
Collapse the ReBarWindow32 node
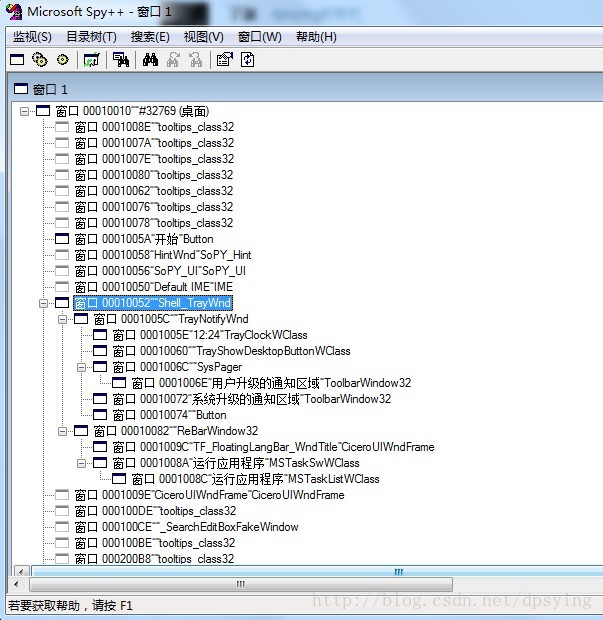pyautogui.click(x=62, y=431)
